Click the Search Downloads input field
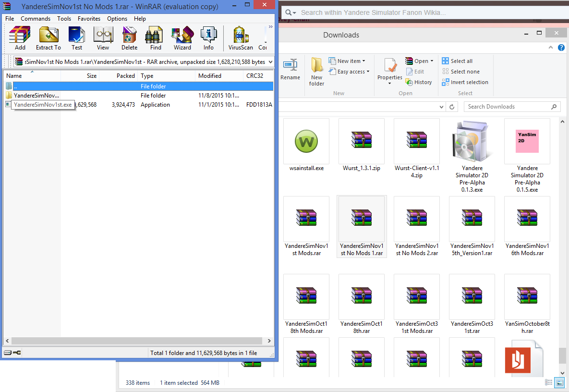 coord(512,107)
